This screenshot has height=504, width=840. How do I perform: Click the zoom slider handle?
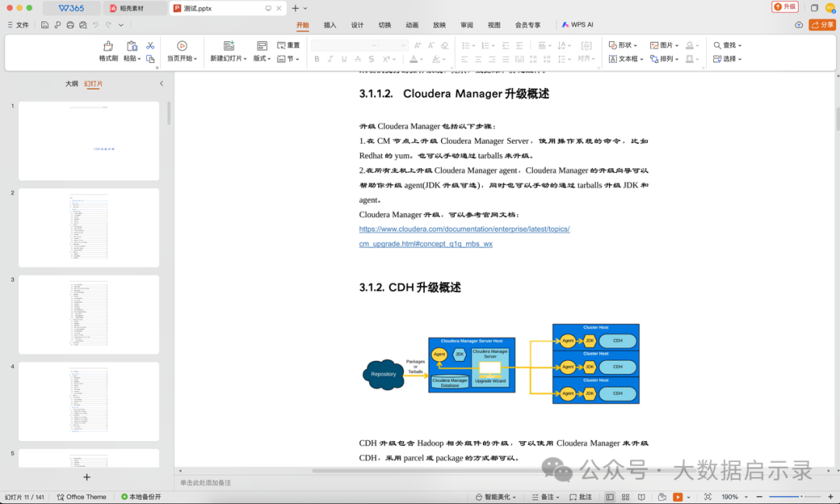(x=801, y=497)
